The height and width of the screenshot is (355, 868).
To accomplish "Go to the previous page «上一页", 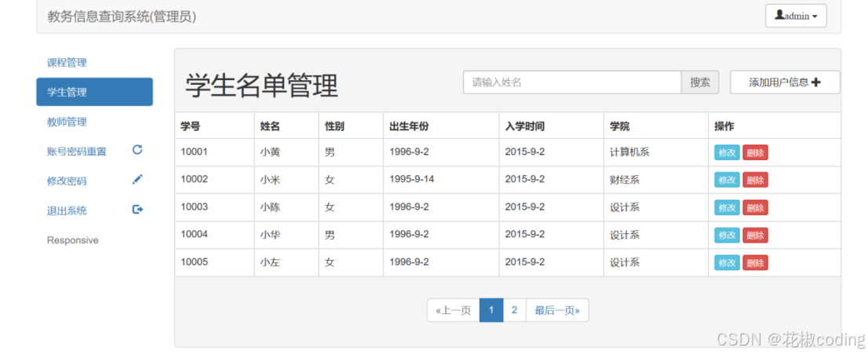I will (454, 310).
